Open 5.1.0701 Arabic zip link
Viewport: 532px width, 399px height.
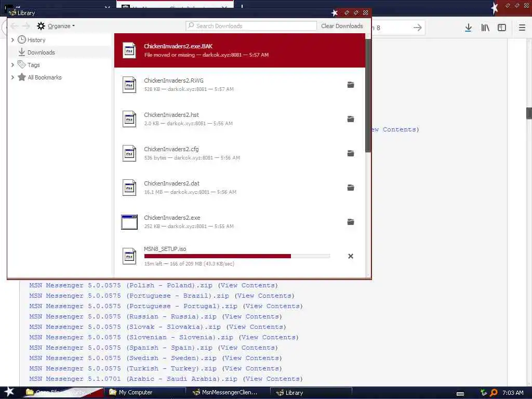tap(134, 379)
